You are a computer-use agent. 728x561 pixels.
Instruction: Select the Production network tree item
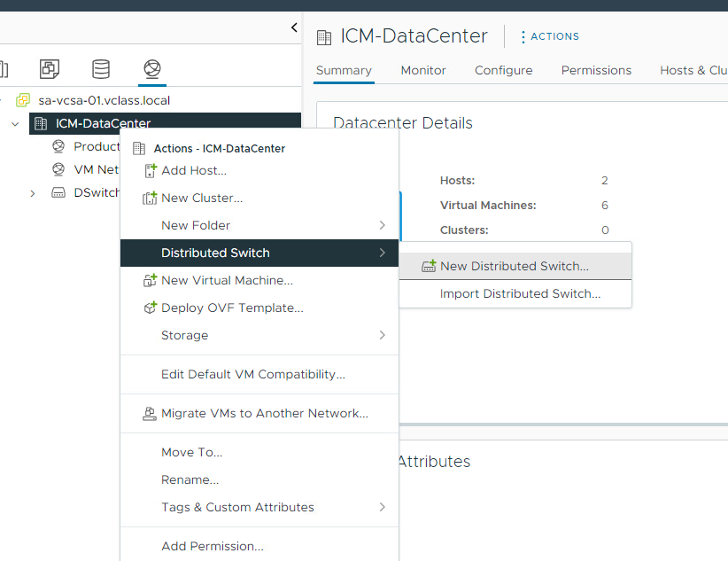click(x=97, y=146)
